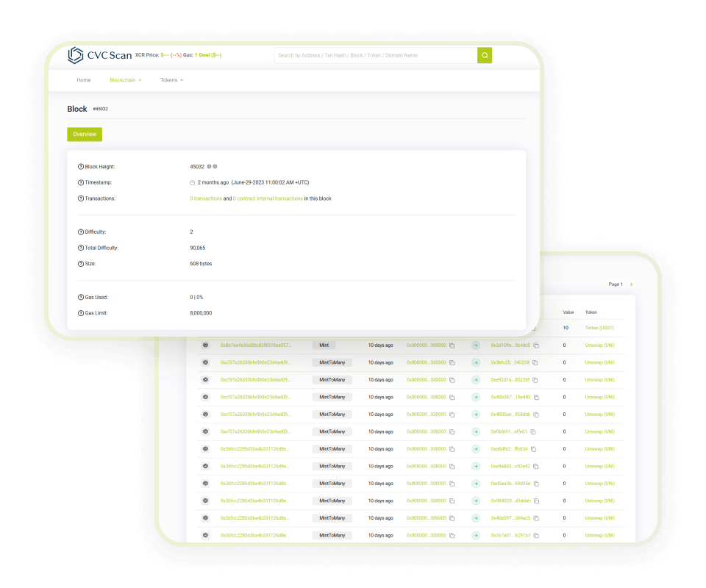
Task: Expand the Tokens dropdown menu
Action: pyautogui.click(x=171, y=80)
